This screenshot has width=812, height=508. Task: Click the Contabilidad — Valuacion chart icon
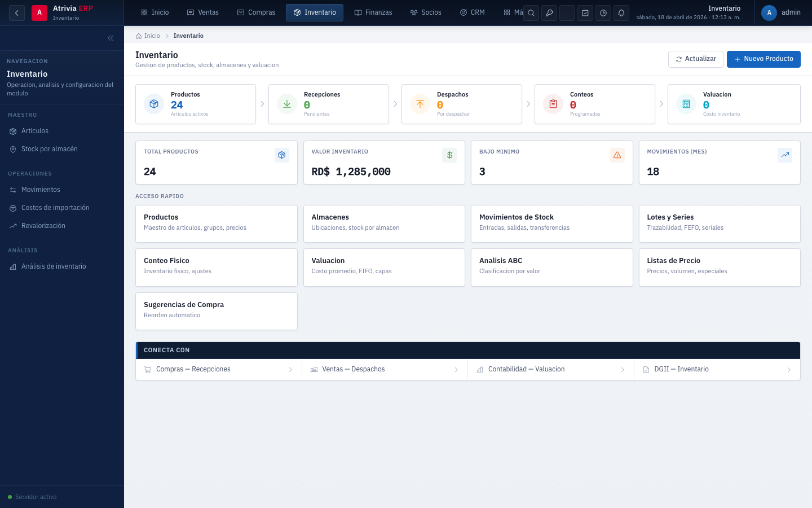(x=480, y=370)
